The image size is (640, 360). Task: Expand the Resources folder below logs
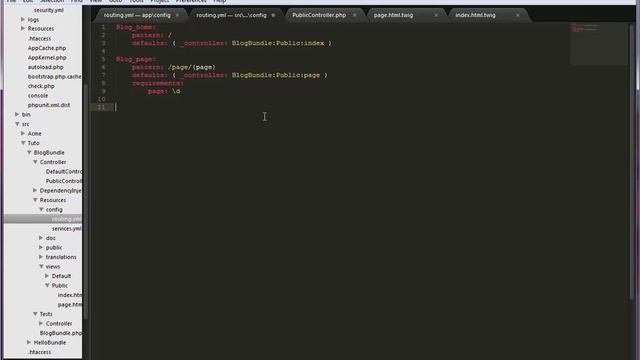click(23, 29)
